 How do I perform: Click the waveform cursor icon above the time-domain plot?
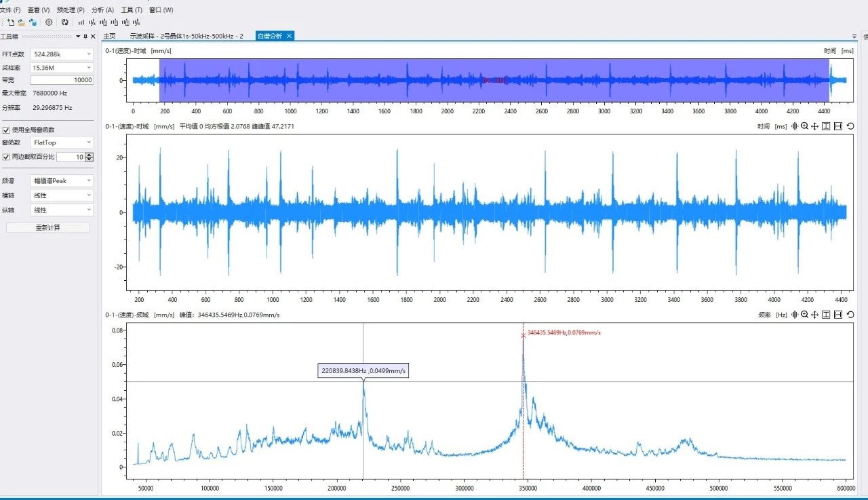[x=794, y=126]
